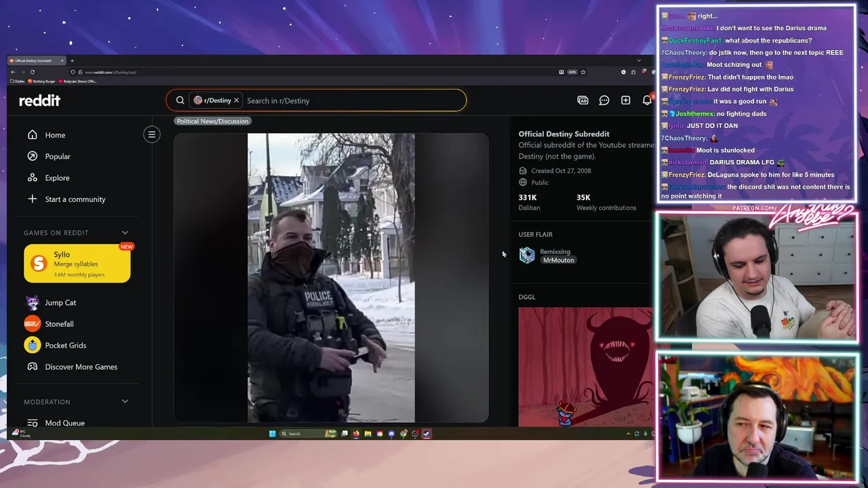Open the Nothing Burger bookmark

pos(41,81)
